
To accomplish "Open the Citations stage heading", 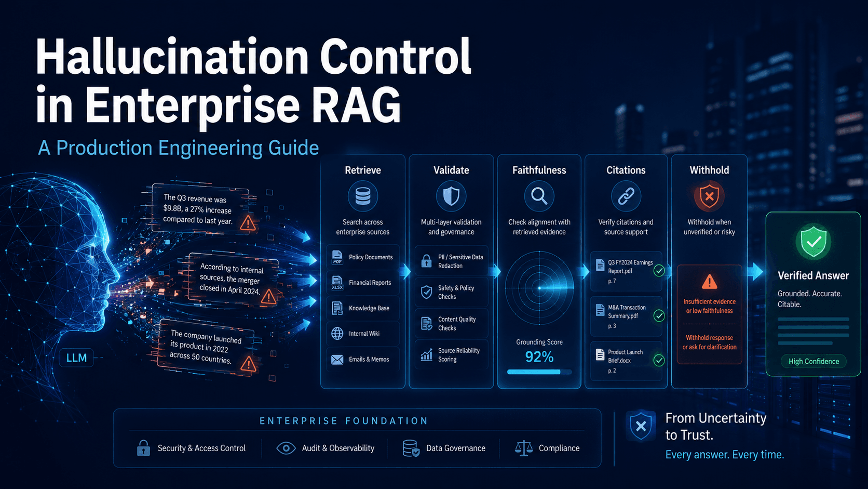I will tap(626, 170).
